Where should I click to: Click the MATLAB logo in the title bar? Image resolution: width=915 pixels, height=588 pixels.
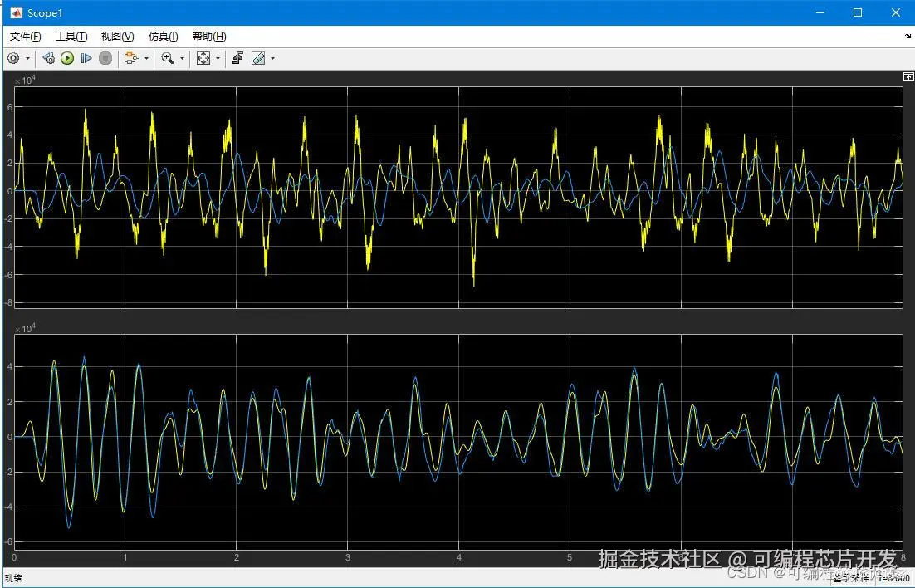(x=16, y=12)
